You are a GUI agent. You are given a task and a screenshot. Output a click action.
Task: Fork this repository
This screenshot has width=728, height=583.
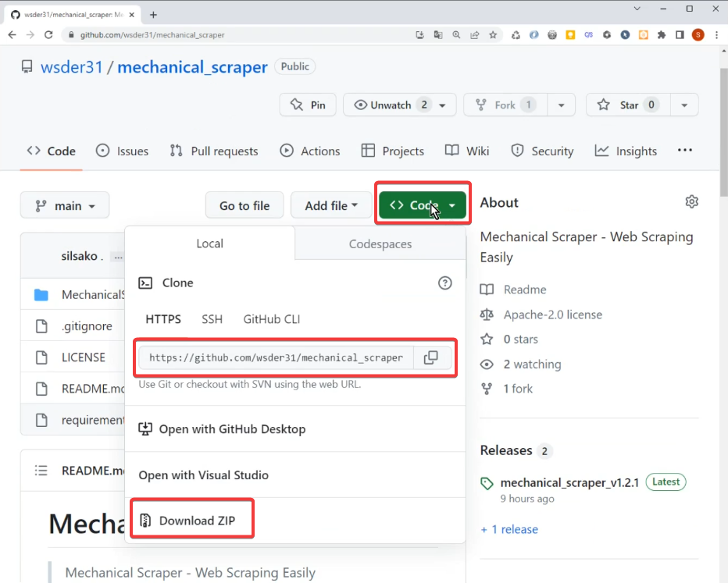tap(505, 105)
